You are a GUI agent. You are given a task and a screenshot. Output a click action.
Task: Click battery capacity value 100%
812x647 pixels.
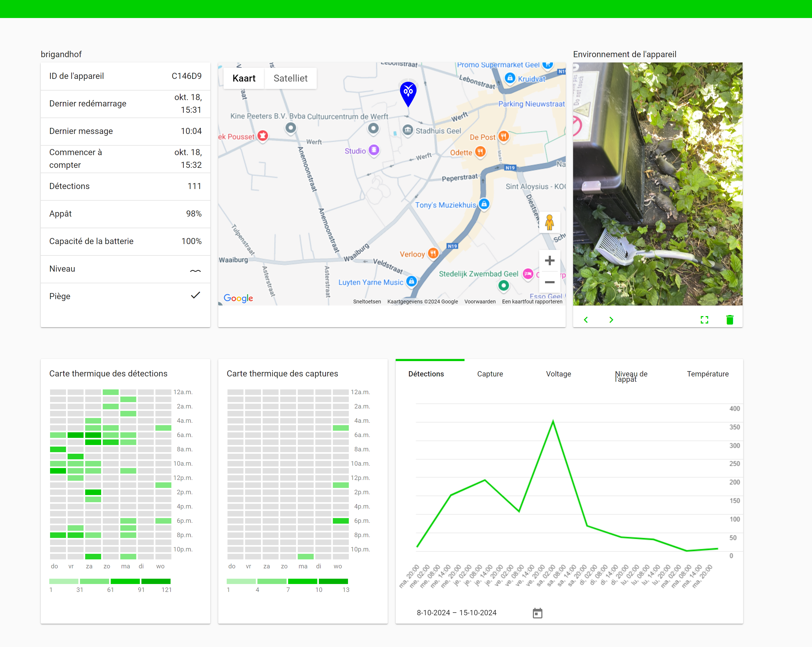click(x=191, y=241)
